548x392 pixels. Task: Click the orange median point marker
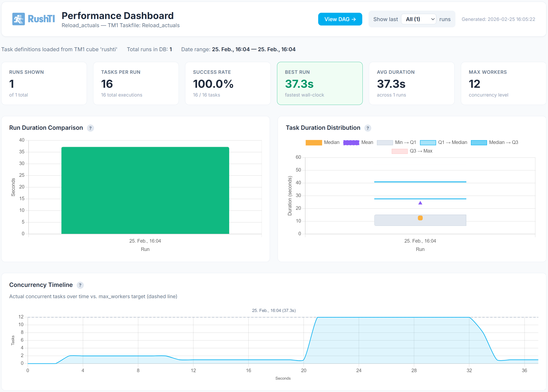420,218
